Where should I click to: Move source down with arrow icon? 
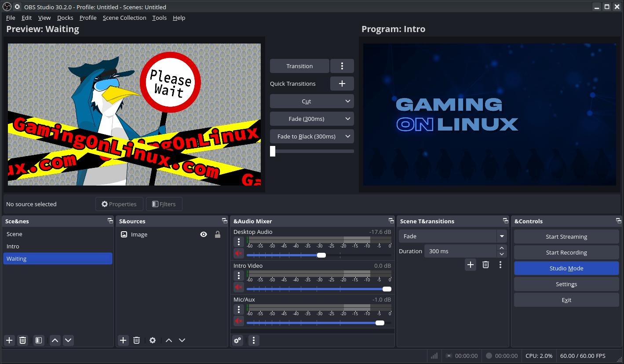point(182,340)
